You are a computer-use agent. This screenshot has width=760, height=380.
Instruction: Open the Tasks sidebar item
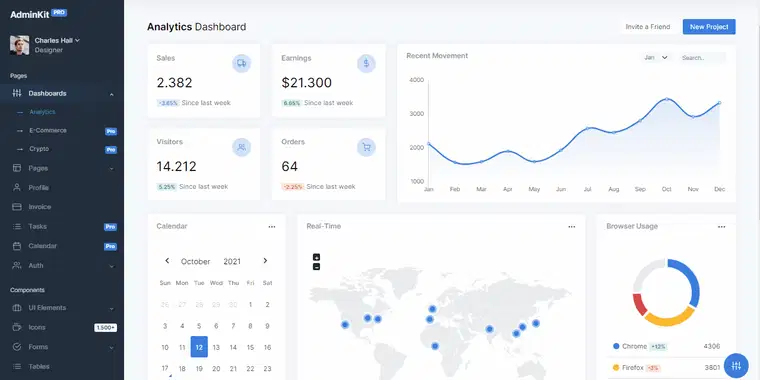[37, 226]
